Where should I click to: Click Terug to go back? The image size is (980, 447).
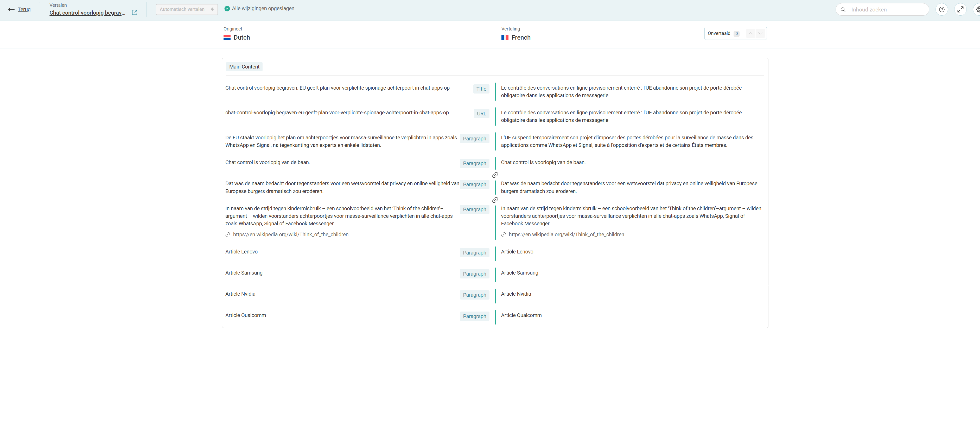[x=24, y=10]
